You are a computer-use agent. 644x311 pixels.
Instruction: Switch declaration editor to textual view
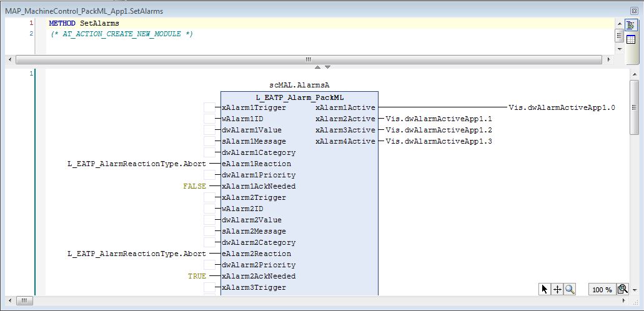(x=631, y=26)
